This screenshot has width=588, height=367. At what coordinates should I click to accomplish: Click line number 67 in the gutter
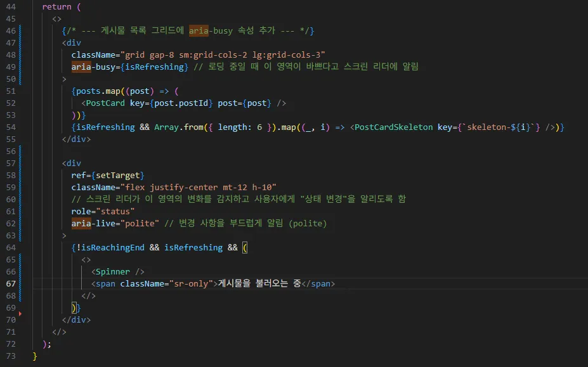click(x=10, y=283)
